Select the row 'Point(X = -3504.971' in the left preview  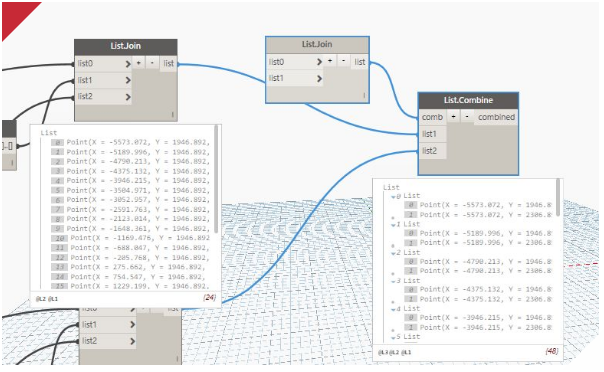pyautogui.click(x=131, y=190)
